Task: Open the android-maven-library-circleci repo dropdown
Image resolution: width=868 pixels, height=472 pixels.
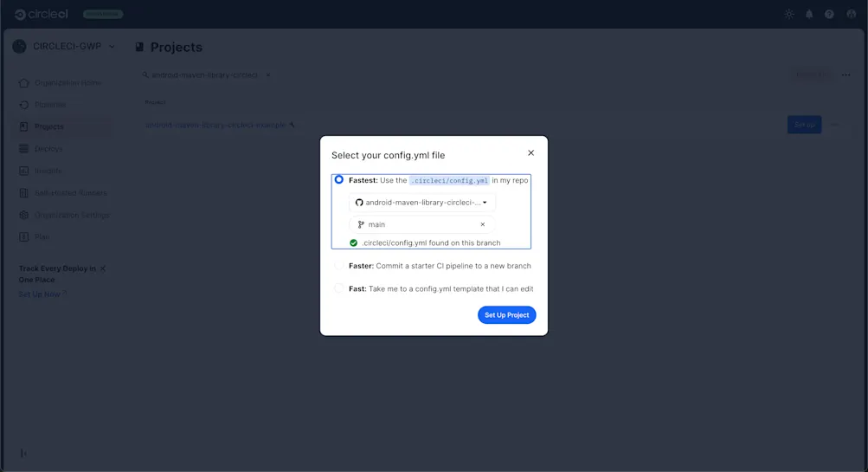Action: coord(421,203)
